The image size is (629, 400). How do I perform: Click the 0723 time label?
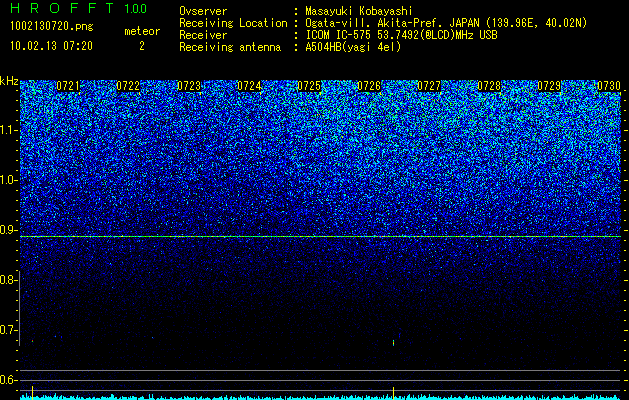tap(189, 86)
